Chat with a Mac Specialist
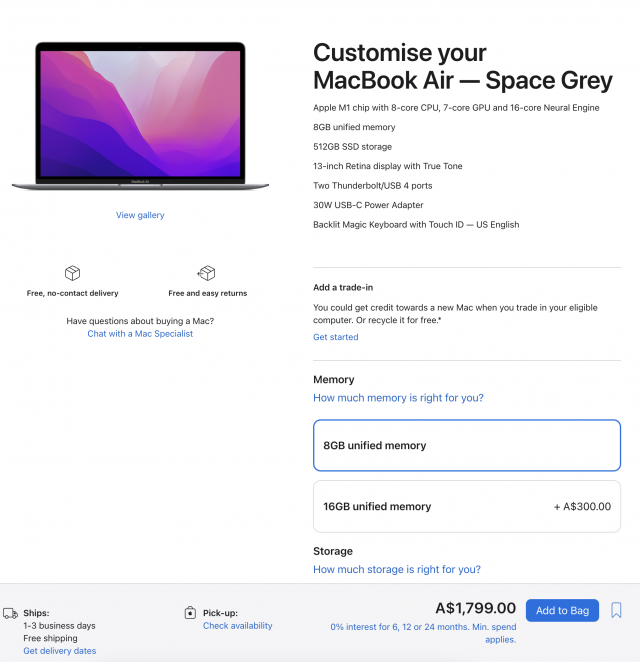 click(140, 334)
